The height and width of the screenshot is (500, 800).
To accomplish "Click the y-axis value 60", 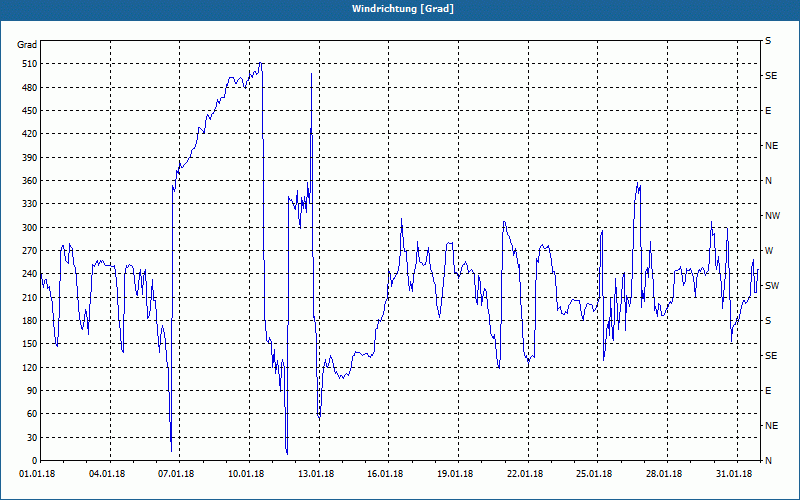I will coord(33,414).
